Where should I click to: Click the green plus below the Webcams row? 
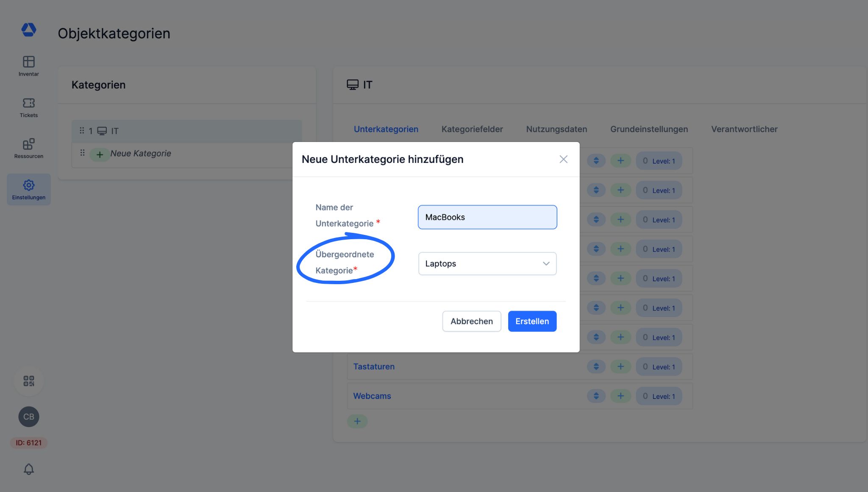coord(357,421)
